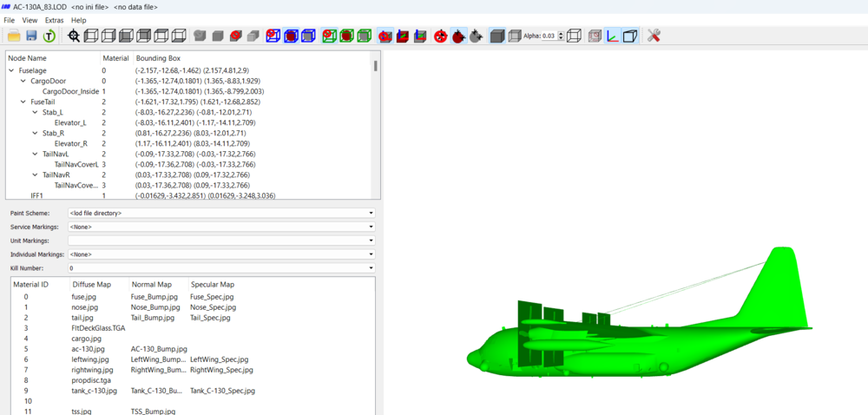Open the Service Markings dropdown
The height and width of the screenshot is (415, 868).
220,227
